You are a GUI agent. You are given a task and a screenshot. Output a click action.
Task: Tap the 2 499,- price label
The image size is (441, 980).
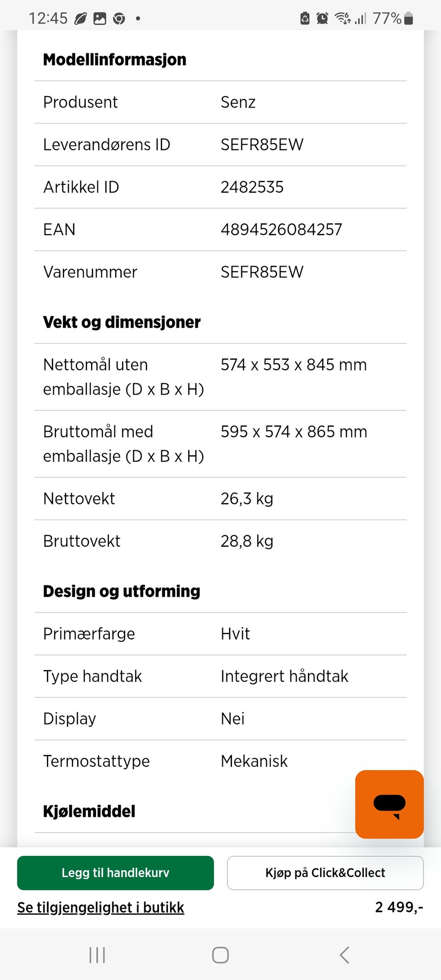pyautogui.click(x=399, y=907)
